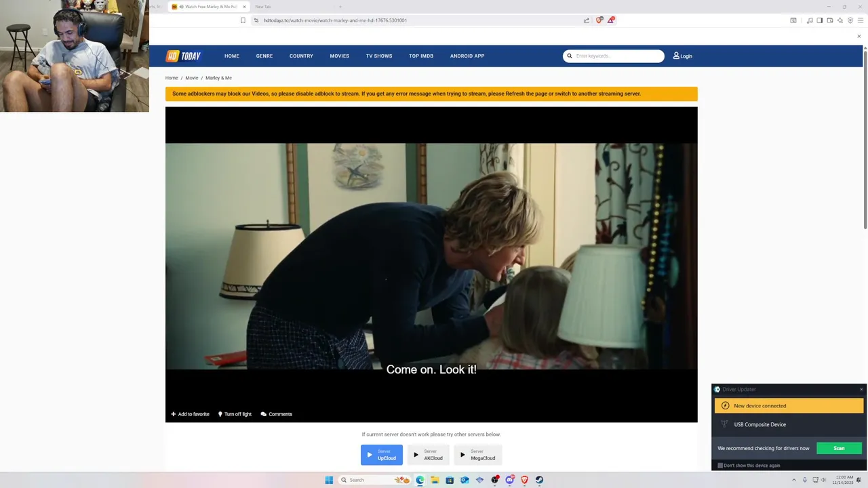The width and height of the screenshot is (868, 488).
Task: Open the TOP IMDB page
Action: [421, 56]
